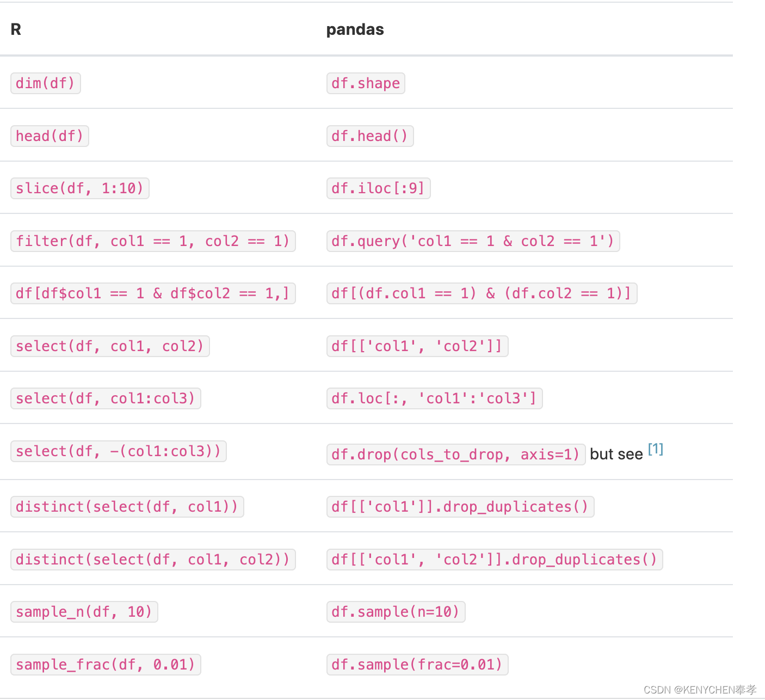Click the filter(df, col1 == 1, col2 == 1) code
Viewport: 765px width, 700px height.
(153, 241)
